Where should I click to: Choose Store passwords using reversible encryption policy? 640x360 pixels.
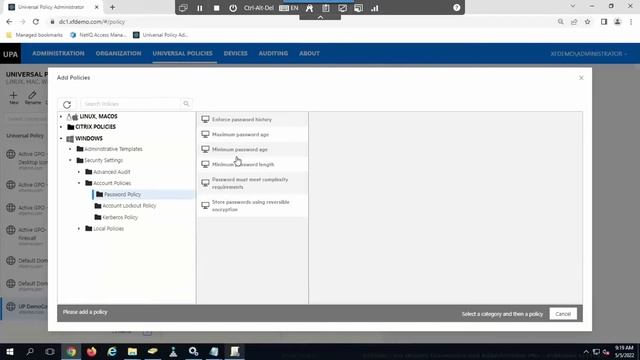click(252, 206)
